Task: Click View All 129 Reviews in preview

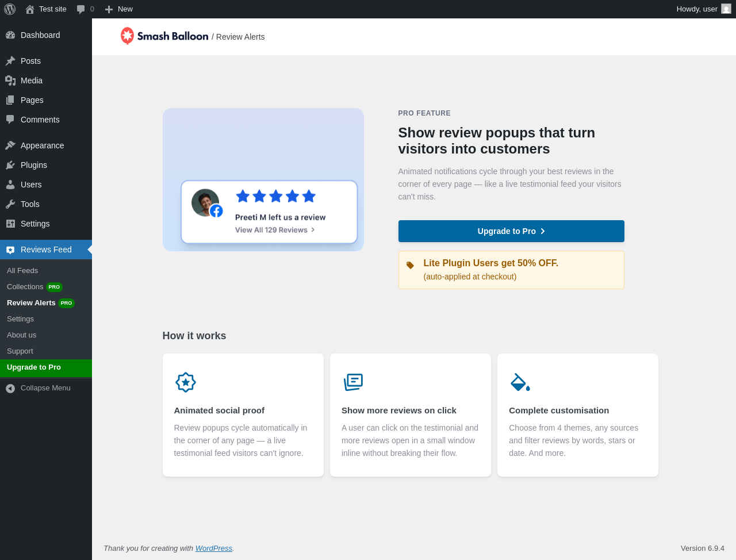Action: tap(275, 230)
